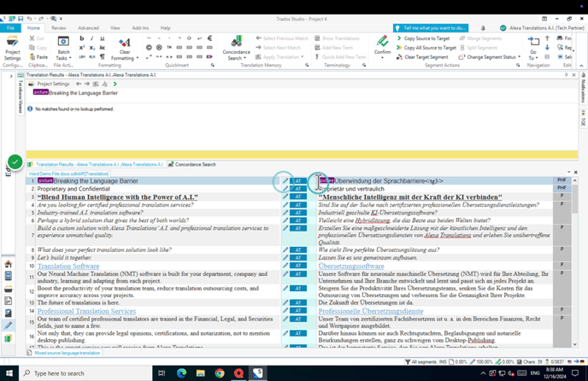
Task: Go to the next segment with the down arrow
Action: point(547,48)
